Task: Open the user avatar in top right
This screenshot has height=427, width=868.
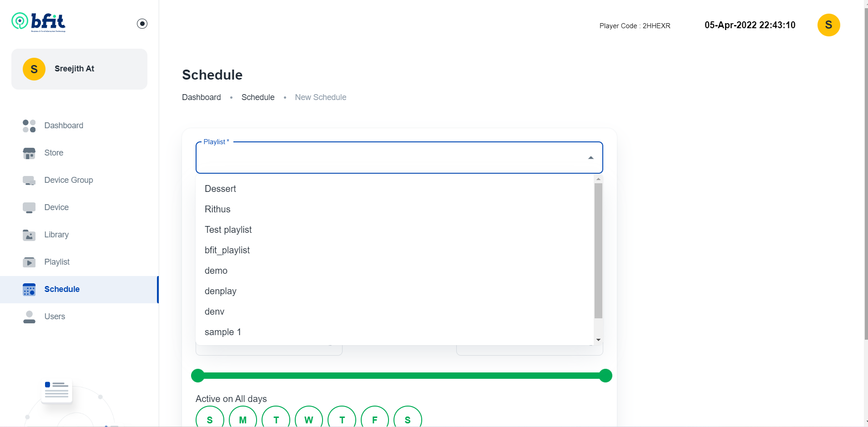Action: tap(828, 25)
